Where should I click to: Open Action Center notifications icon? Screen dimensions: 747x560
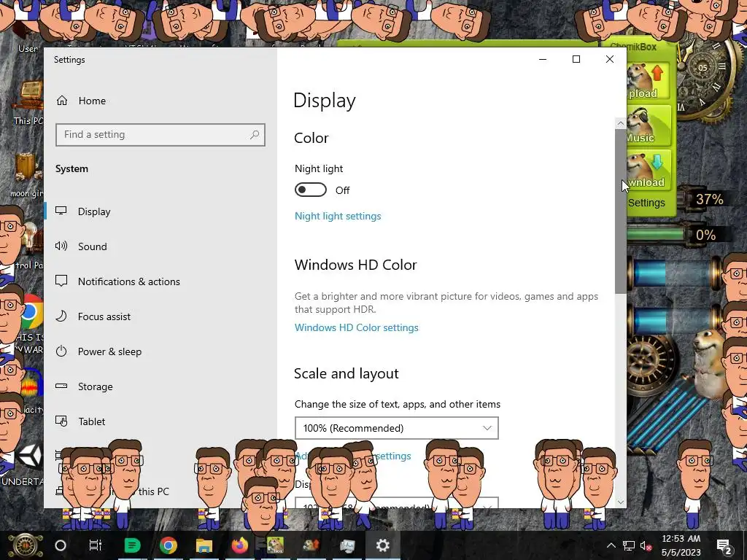point(724,545)
